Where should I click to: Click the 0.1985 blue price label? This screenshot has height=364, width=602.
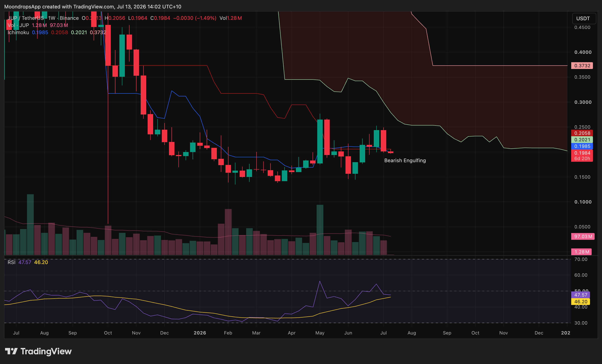(x=582, y=146)
